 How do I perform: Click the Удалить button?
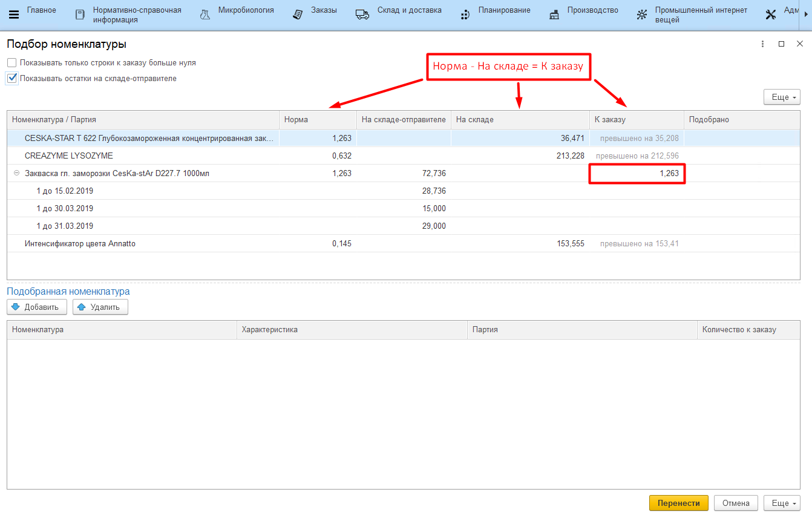tap(100, 307)
